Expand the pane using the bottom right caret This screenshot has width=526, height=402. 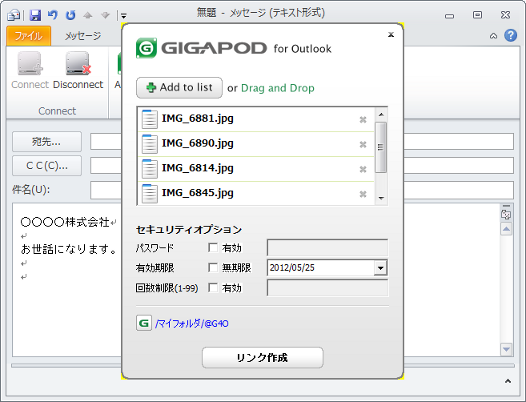(x=508, y=381)
